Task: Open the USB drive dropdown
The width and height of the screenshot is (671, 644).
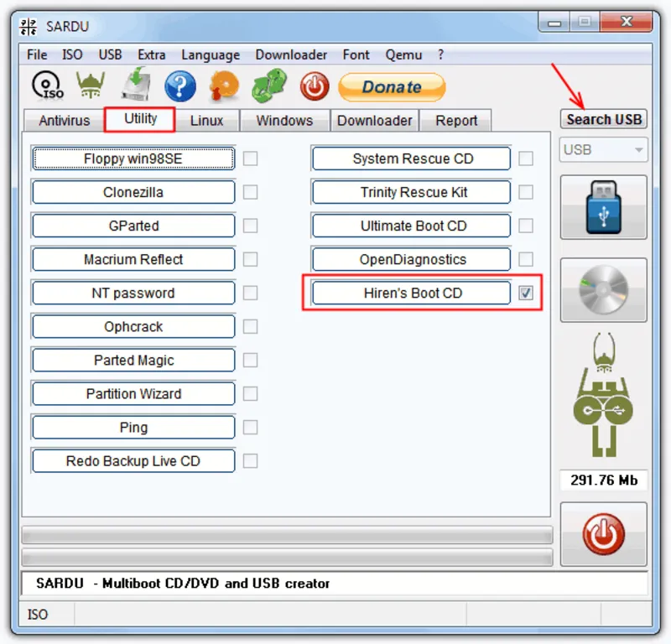Action: point(603,150)
